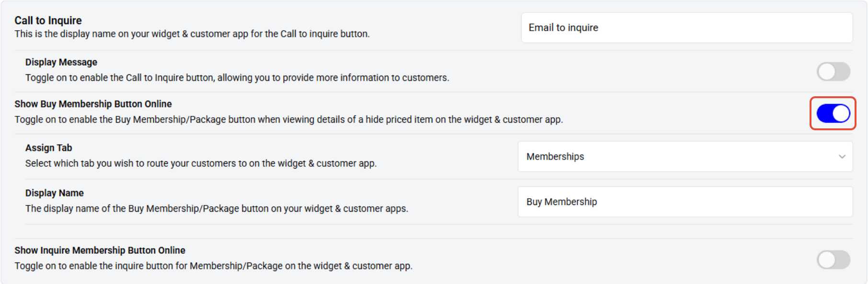Click the Show Buy Membership Button Online label
The width and height of the screenshot is (868, 284).
93,104
